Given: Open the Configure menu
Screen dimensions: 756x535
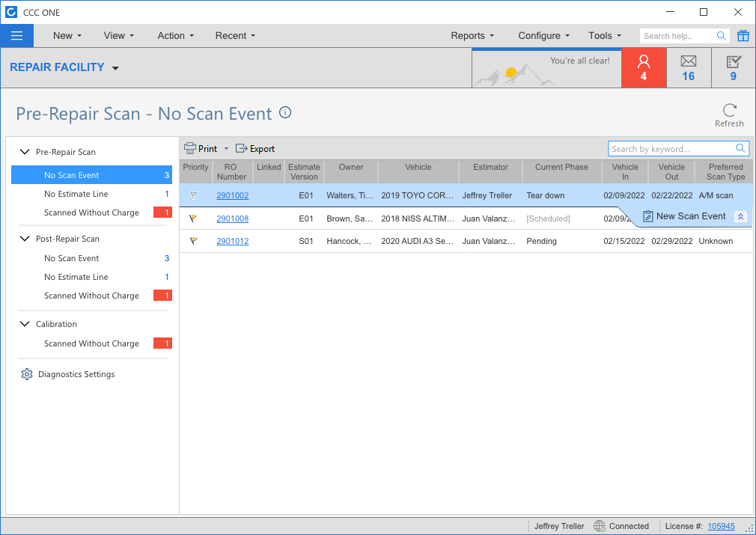Looking at the screenshot, I should tap(544, 36).
